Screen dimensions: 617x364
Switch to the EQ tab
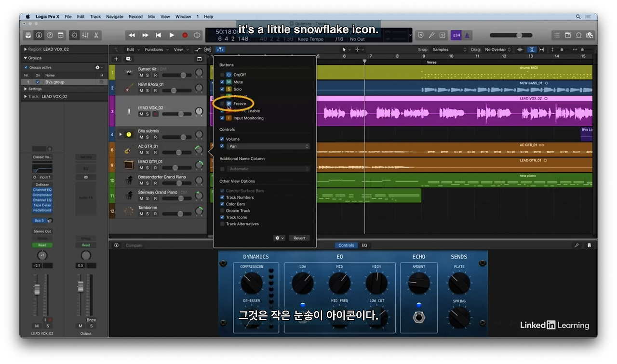pyautogui.click(x=364, y=245)
